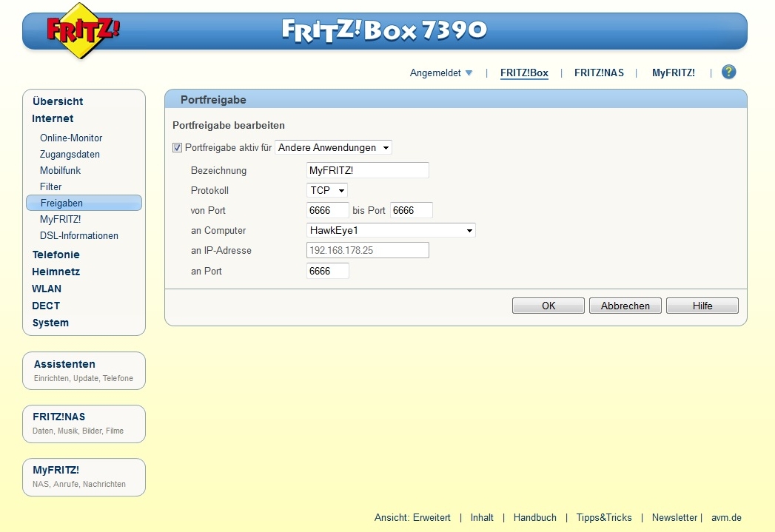This screenshot has width=775, height=532.
Task: Click the Tipps&Tricks footer link
Action: (604, 518)
